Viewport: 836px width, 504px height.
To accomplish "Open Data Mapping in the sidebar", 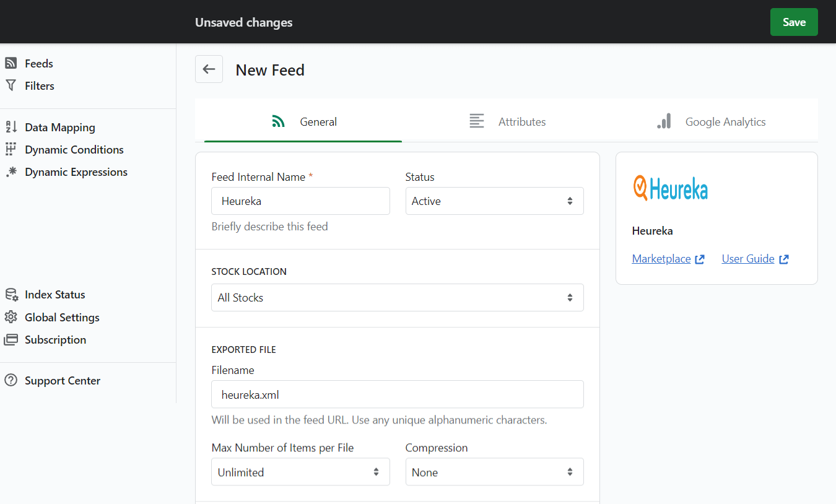I will [x=60, y=127].
